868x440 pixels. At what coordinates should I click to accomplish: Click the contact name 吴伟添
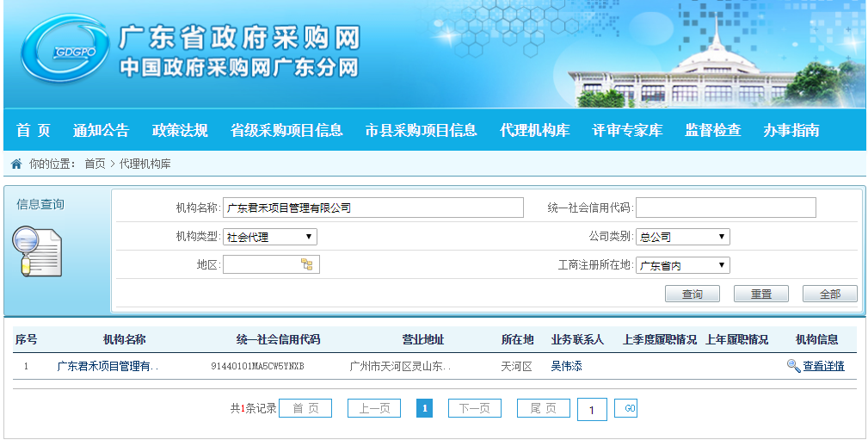pos(566,366)
